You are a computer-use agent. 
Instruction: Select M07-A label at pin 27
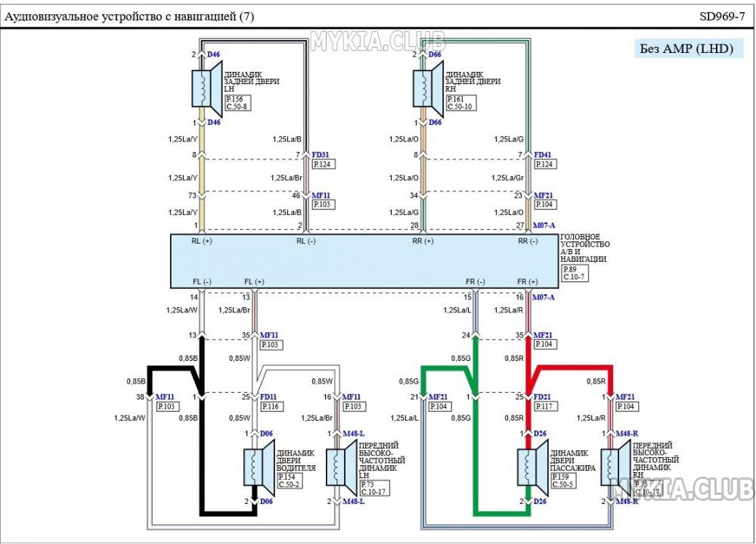[x=544, y=225]
